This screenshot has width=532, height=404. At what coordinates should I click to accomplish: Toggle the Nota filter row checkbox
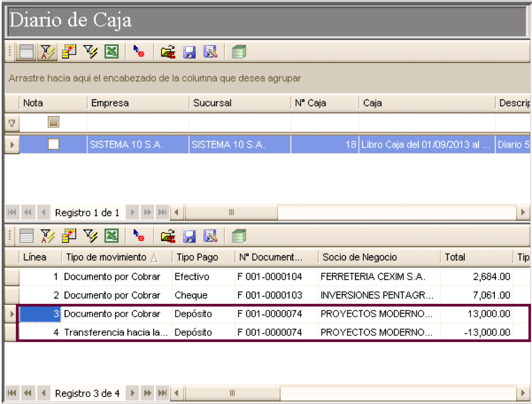[54, 122]
